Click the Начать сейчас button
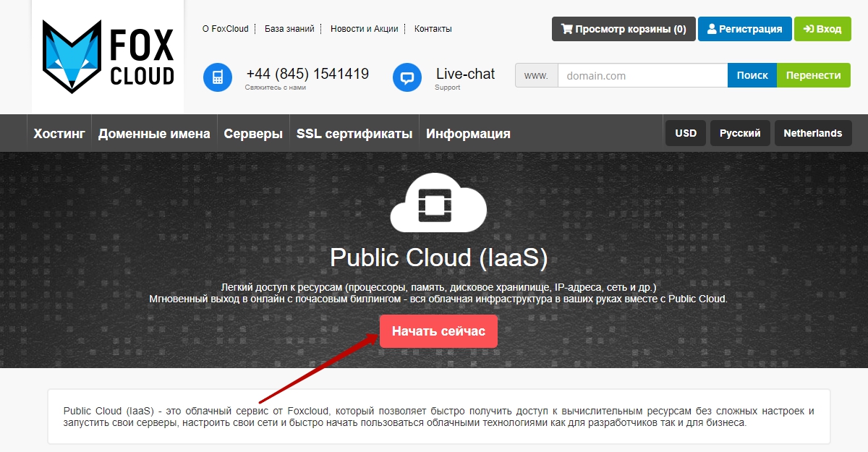868x452 pixels. [438, 331]
